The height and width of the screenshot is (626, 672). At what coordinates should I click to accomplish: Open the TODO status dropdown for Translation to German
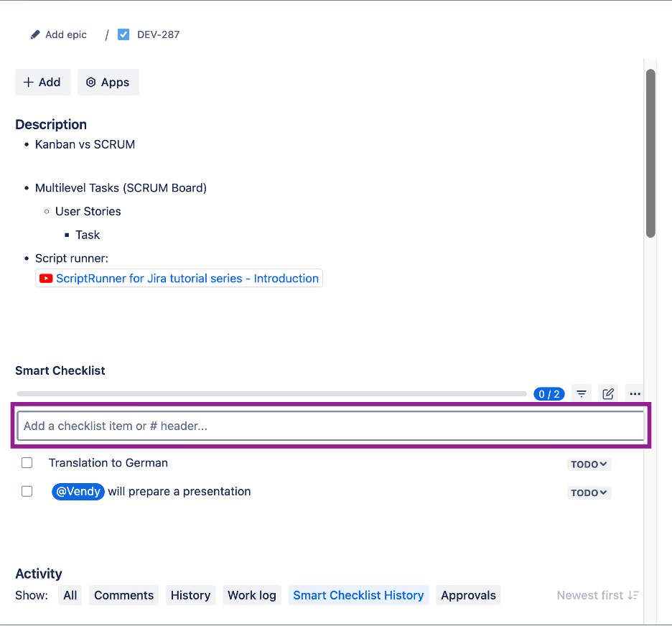pos(589,464)
